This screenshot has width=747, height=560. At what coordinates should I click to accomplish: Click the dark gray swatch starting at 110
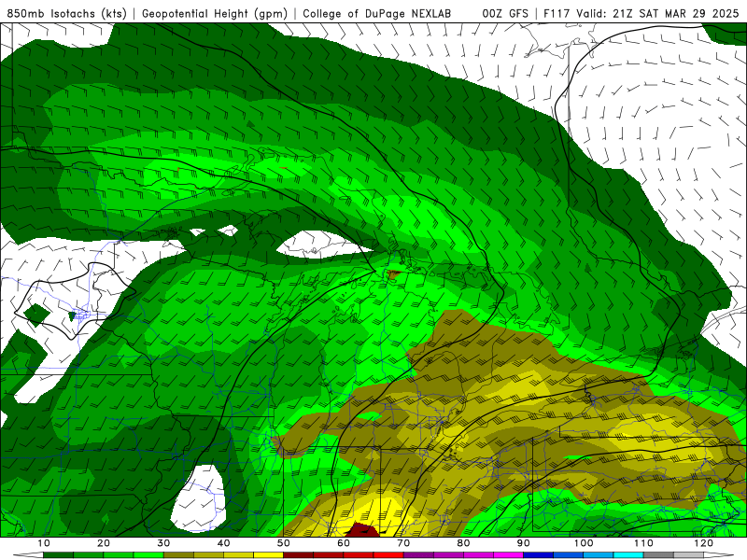(x=658, y=555)
